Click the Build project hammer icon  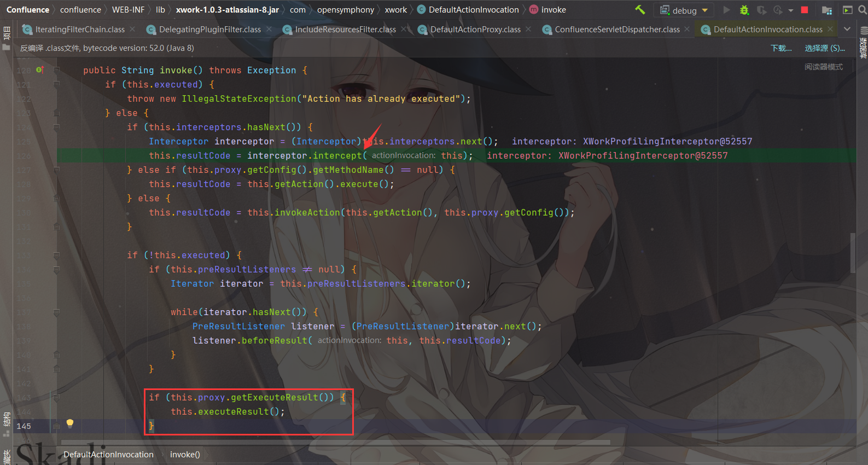640,10
